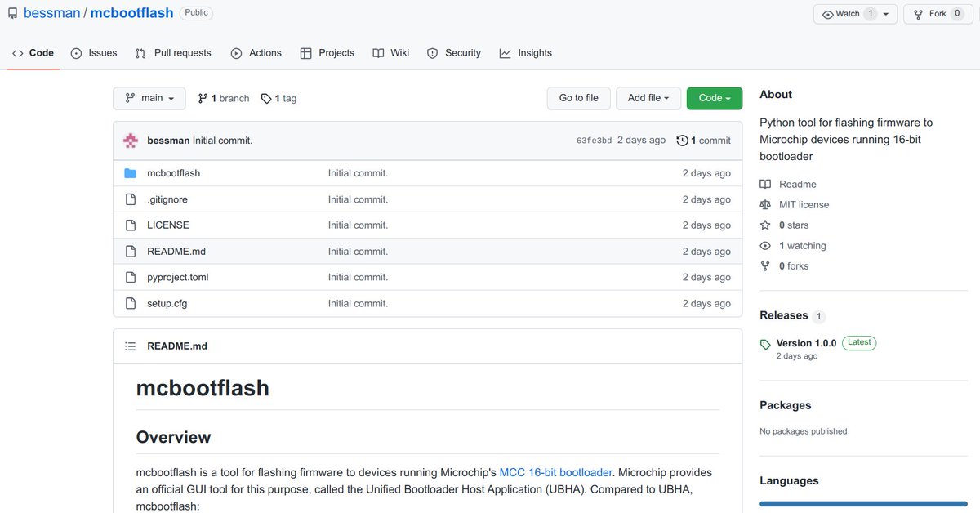This screenshot has width=980, height=513.
Task: Open the LICENSE file
Action: [168, 225]
